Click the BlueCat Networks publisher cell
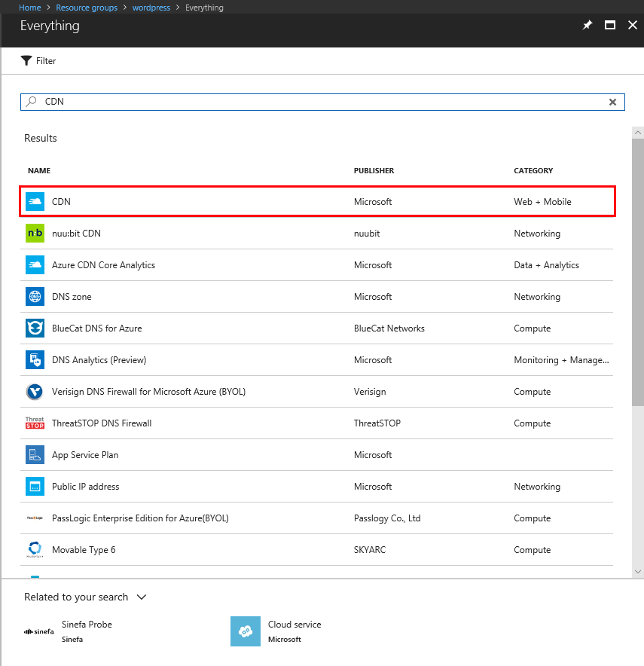The height and width of the screenshot is (666, 644). (389, 328)
